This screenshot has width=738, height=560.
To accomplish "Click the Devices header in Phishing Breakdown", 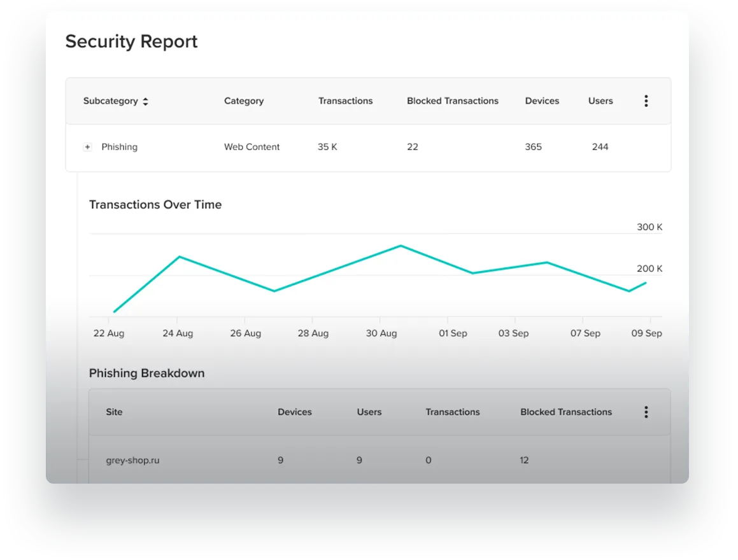I will tap(294, 412).
